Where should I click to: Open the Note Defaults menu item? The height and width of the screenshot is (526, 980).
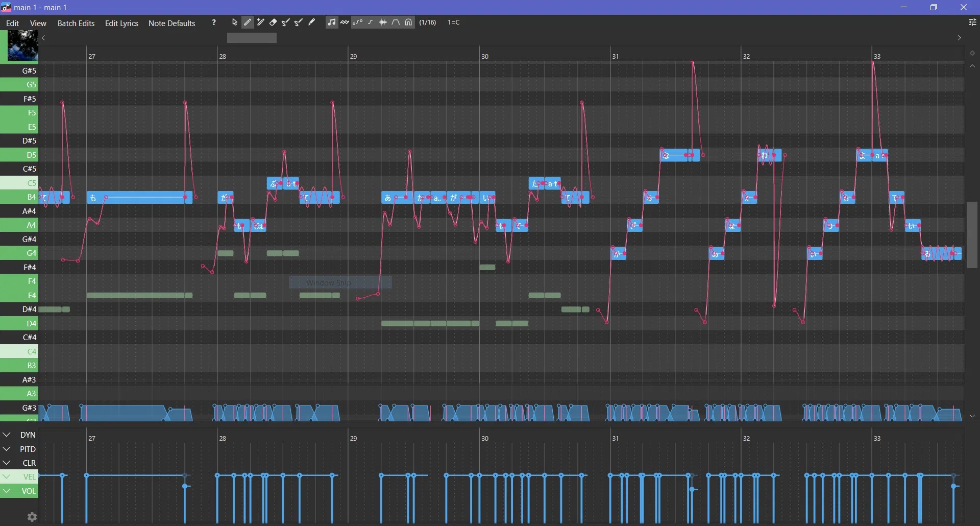pyautogui.click(x=171, y=23)
